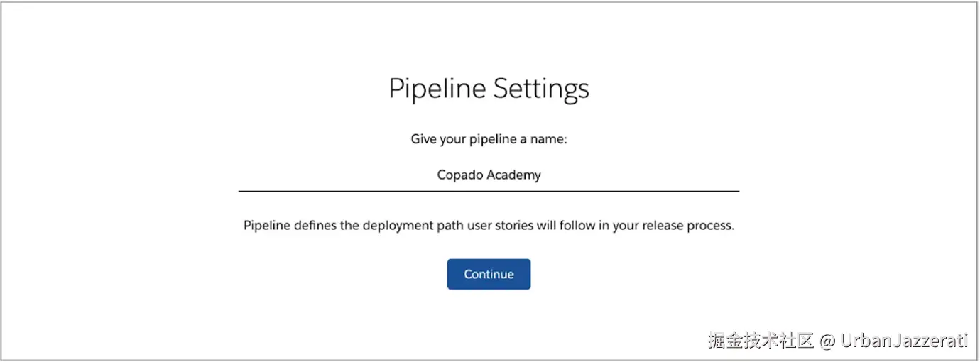Image resolution: width=980 pixels, height=362 pixels.
Task: Click the Continue button
Action: [x=489, y=274]
